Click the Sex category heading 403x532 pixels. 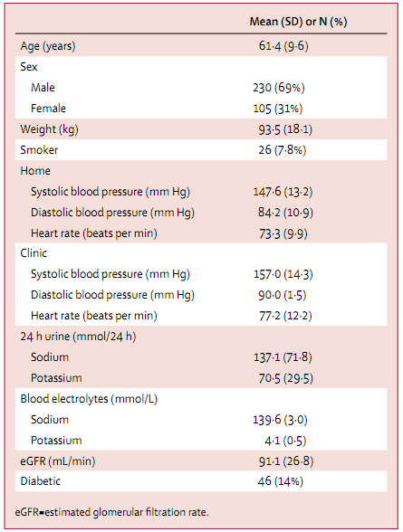coord(28,67)
